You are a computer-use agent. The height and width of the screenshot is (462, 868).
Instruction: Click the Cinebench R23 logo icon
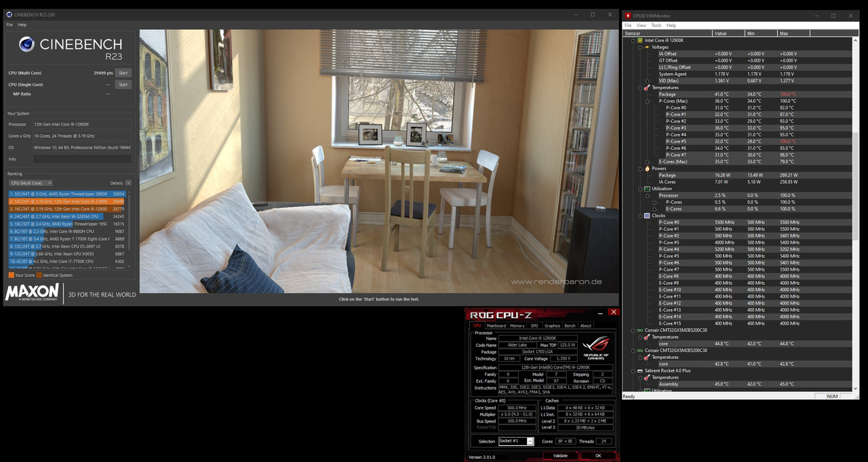[x=26, y=45]
